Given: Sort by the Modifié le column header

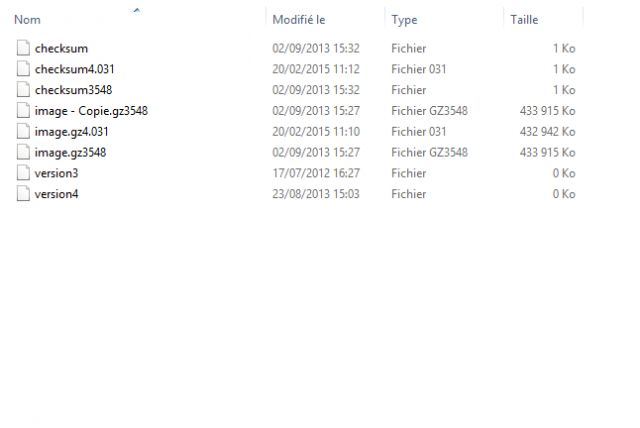Looking at the screenshot, I should 299,20.
